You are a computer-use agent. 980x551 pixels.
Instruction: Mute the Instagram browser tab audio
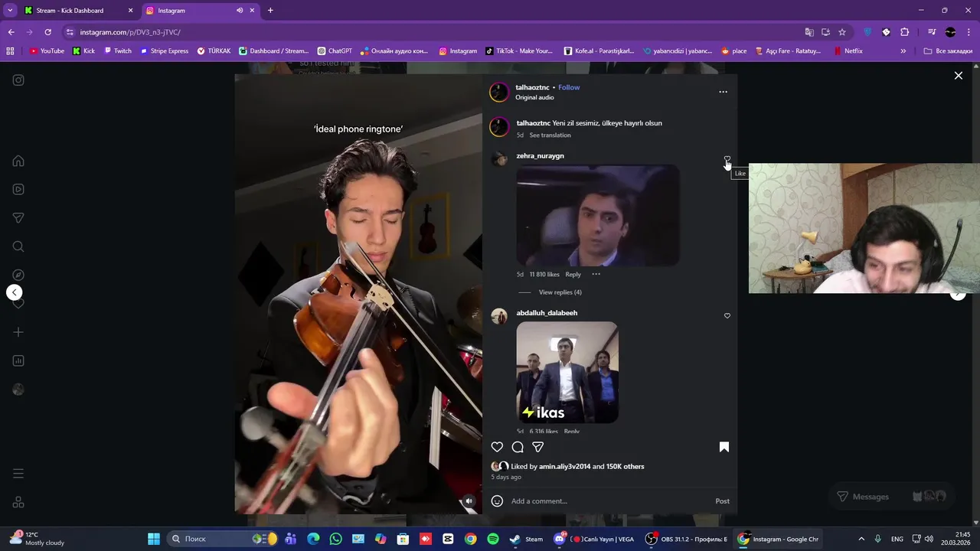pos(240,11)
